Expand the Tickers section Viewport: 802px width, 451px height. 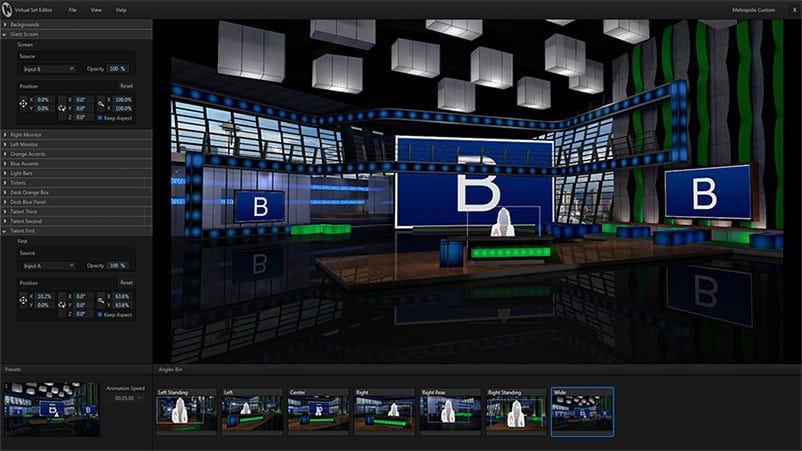click(76, 183)
